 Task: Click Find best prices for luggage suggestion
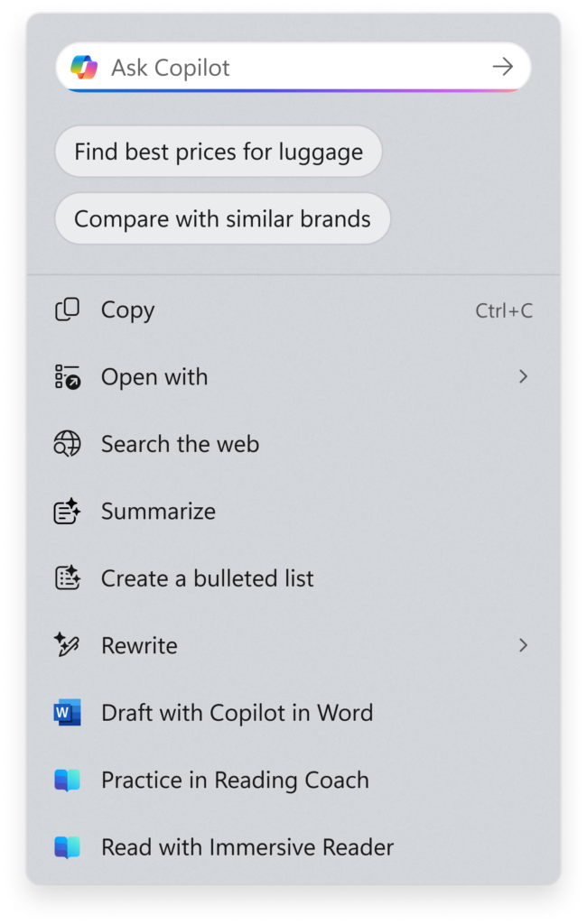pos(218,151)
